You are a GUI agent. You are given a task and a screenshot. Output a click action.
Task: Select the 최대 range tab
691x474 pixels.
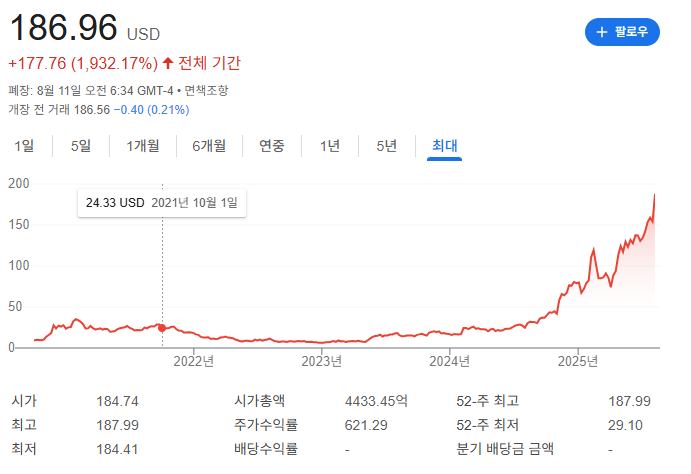(x=444, y=146)
